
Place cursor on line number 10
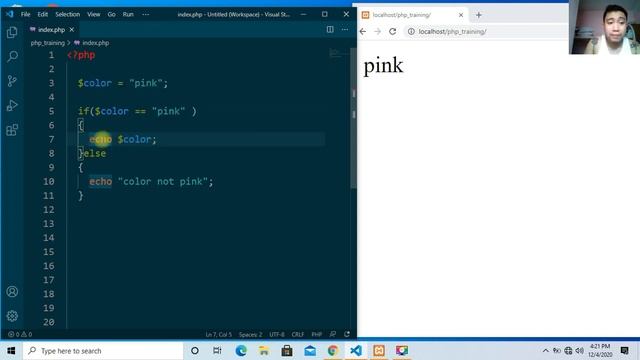[x=49, y=181]
